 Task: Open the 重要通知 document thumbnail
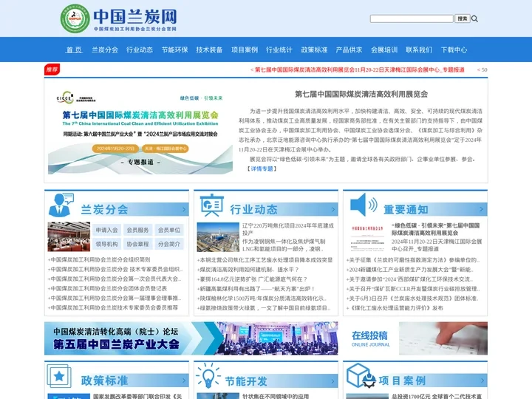point(367,237)
